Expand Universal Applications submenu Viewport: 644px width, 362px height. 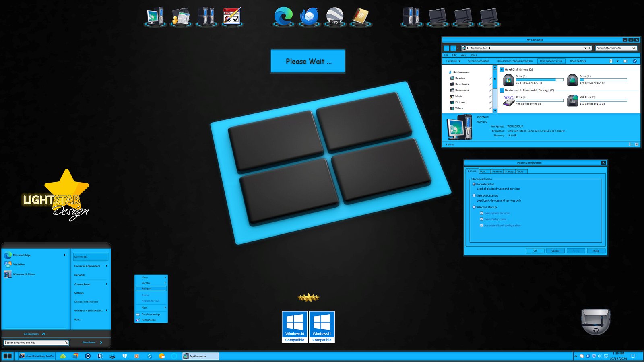coord(106,266)
